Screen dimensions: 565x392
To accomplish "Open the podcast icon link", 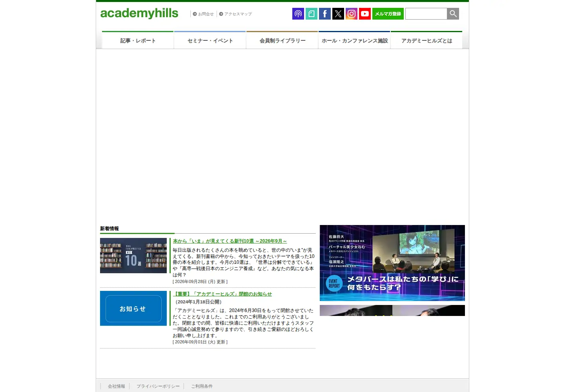I will coord(298,14).
